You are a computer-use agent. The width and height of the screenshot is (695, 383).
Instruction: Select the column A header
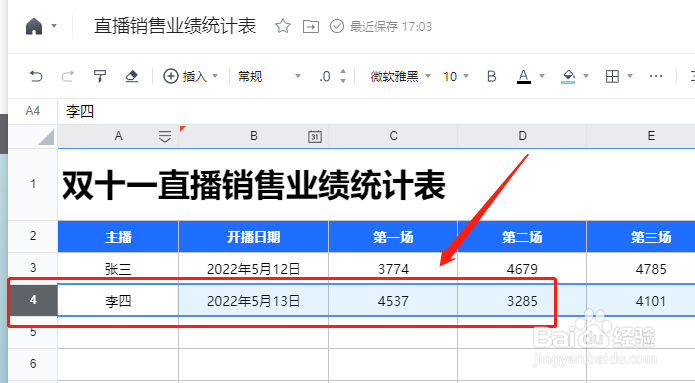tap(118, 136)
